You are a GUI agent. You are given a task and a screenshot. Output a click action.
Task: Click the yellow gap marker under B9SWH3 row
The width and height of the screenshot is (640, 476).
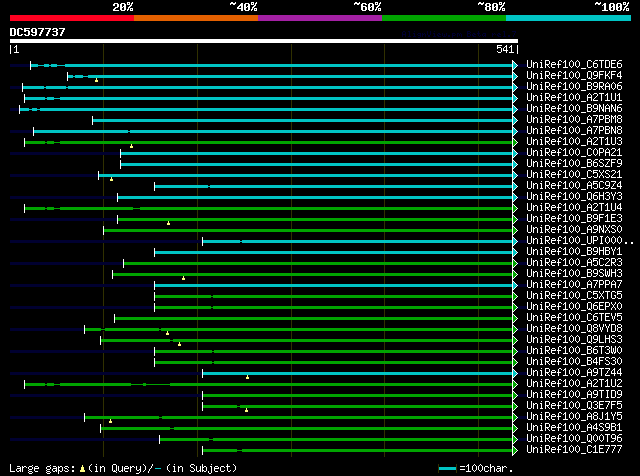[184, 278]
